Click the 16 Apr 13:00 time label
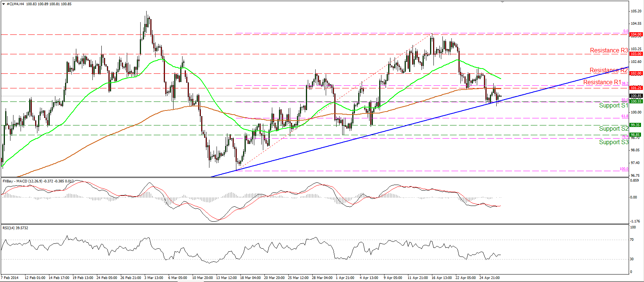This screenshot has width=644, height=282. (442, 278)
